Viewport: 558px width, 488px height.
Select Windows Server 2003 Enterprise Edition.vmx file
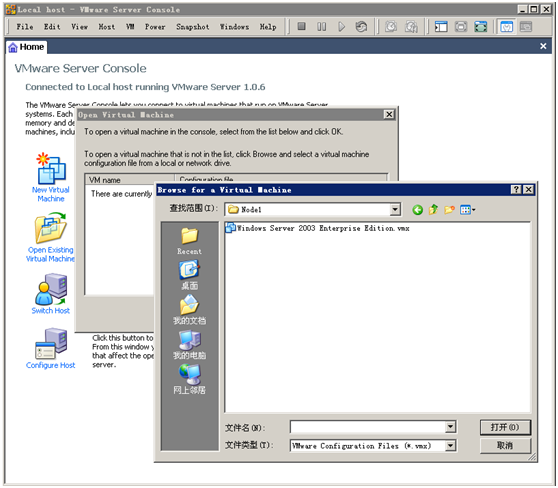tap(317, 228)
